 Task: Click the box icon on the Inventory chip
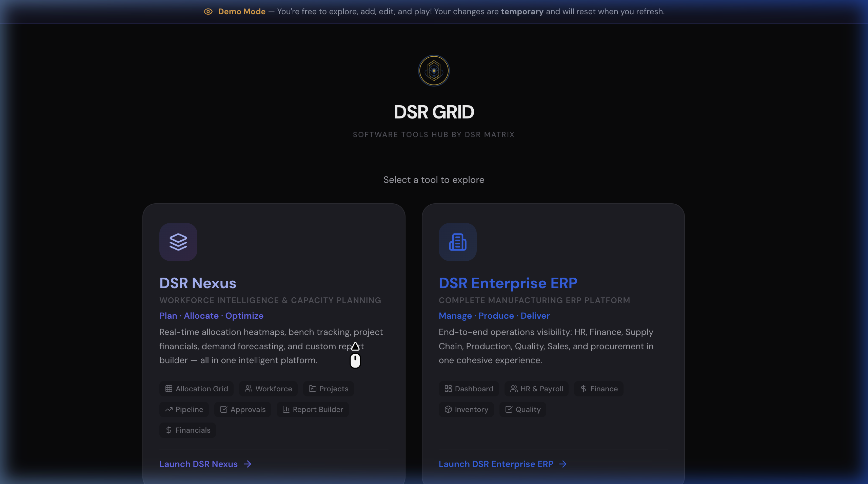pyautogui.click(x=448, y=409)
